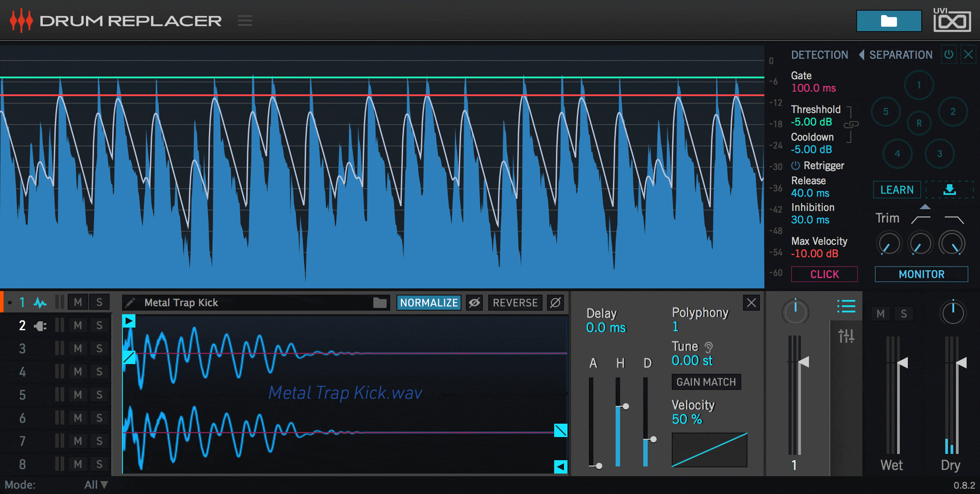Viewport: 980px width, 494px height.
Task: Select the R separation slot
Action: pyautogui.click(x=919, y=123)
